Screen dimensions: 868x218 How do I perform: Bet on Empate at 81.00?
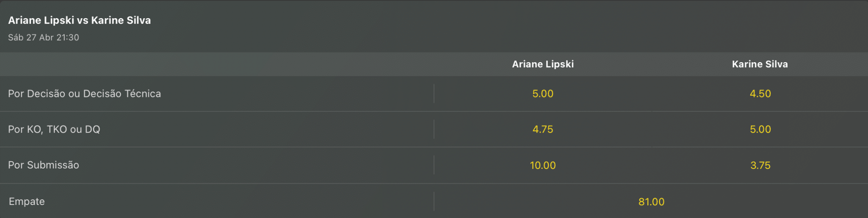click(x=651, y=201)
